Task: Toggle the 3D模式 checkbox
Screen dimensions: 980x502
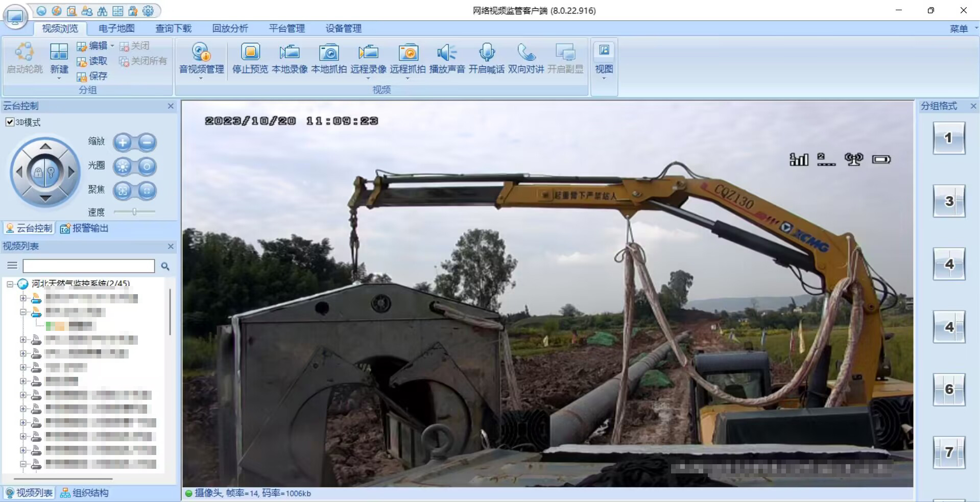Action: (10, 122)
